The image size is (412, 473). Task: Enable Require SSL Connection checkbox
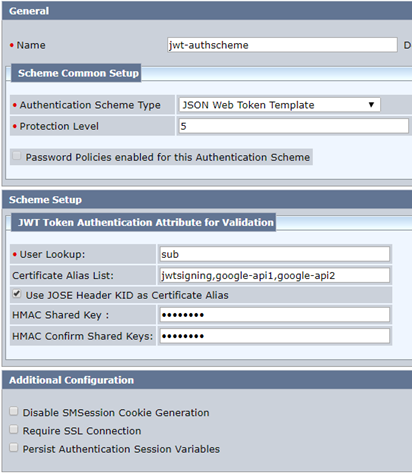point(13,429)
